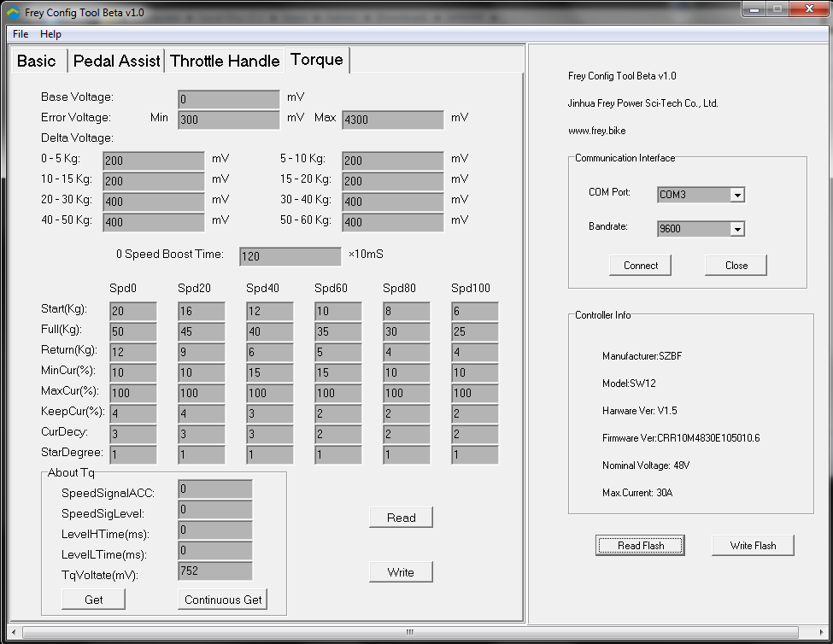This screenshot has width=833, height=644.
Task: Click the Read Flash button
Action: click(x=640, y=545)
